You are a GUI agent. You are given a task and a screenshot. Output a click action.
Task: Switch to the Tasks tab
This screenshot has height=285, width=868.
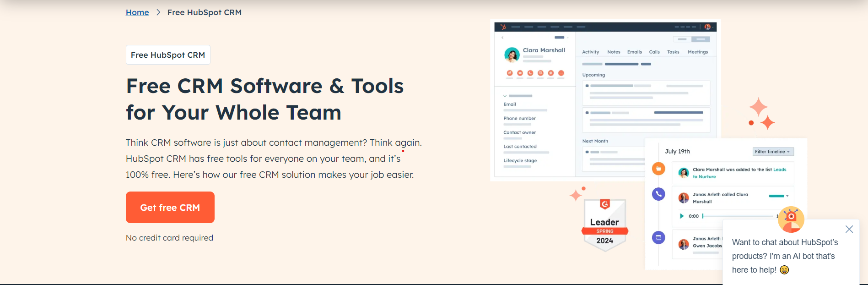point(673,52)
